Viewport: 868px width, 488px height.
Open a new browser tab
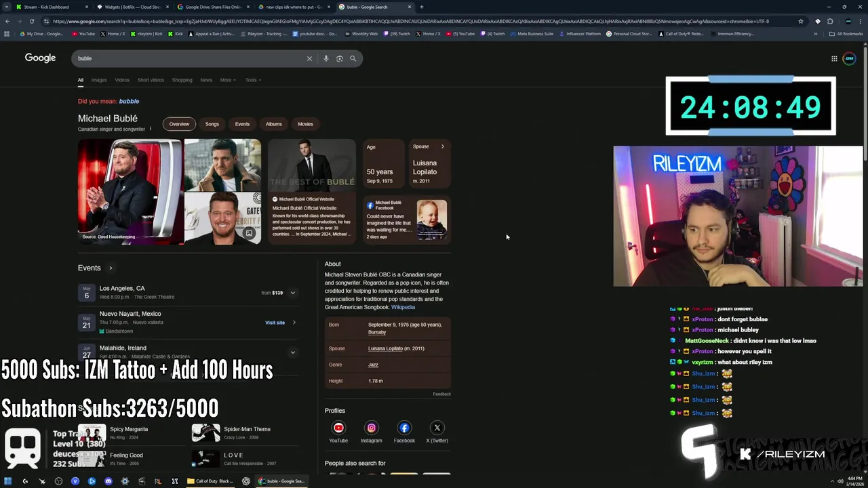tap(421, 7)
